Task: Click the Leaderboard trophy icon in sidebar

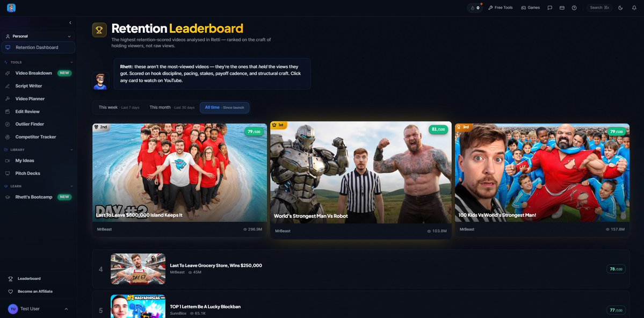Action: pos(11,279)
